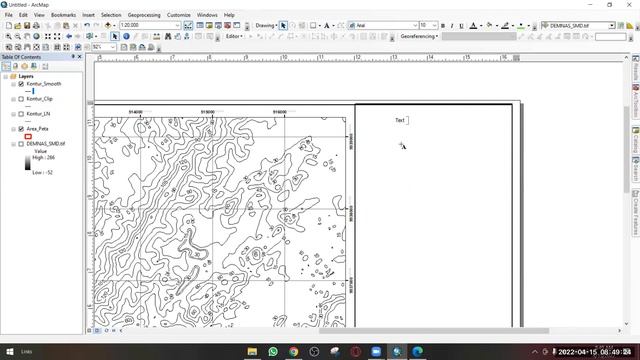
Task: Select the Zoom In magnifier tool
Action: [x=9, y=36]
